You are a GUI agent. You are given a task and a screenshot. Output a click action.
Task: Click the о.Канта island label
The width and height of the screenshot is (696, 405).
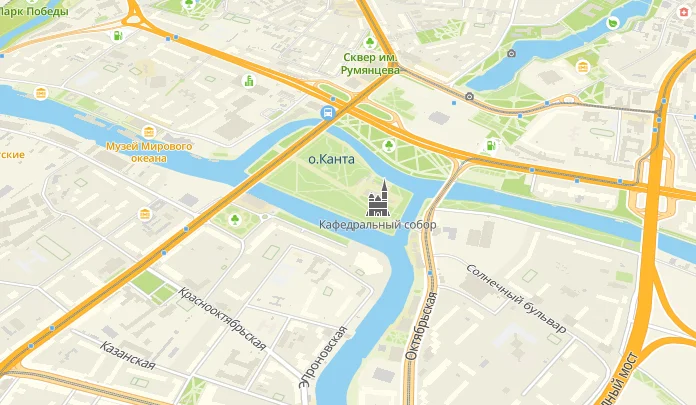[332, 159]
